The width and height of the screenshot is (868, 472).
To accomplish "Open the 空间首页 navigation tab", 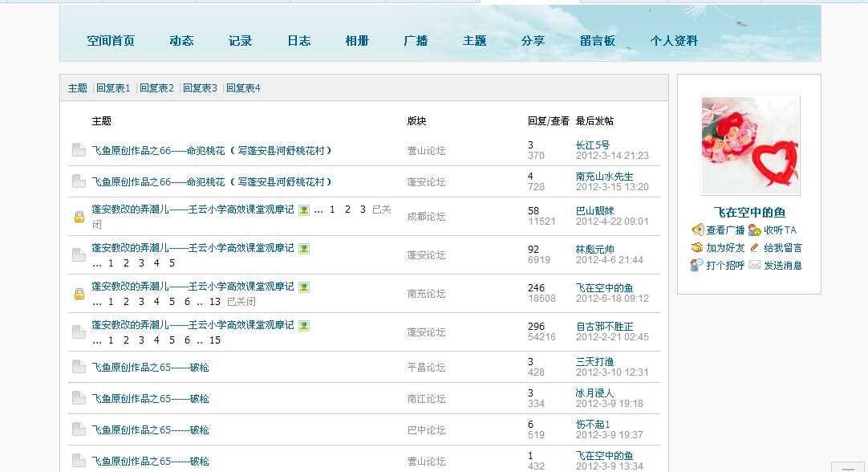I will pos(111,41).
